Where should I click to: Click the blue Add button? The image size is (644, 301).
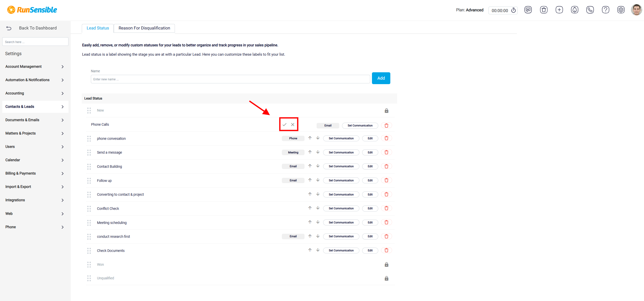(x=381, y=78)
